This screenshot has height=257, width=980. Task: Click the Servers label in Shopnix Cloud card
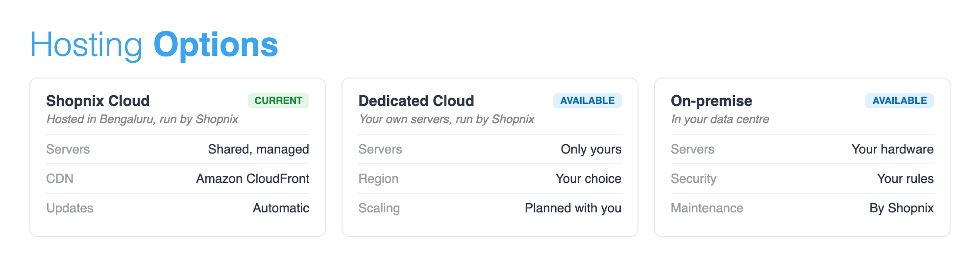click(68, 149)
